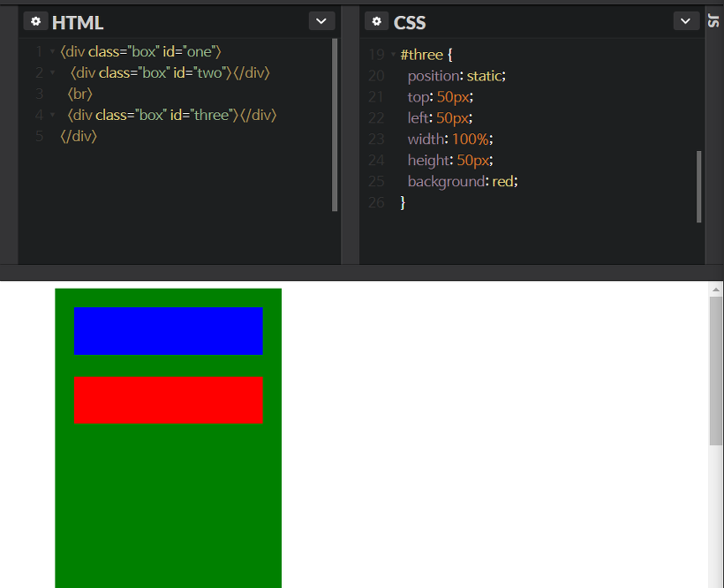Click the div id="three" HTML line
Viewport: 724px width, 588px height.
172,115
